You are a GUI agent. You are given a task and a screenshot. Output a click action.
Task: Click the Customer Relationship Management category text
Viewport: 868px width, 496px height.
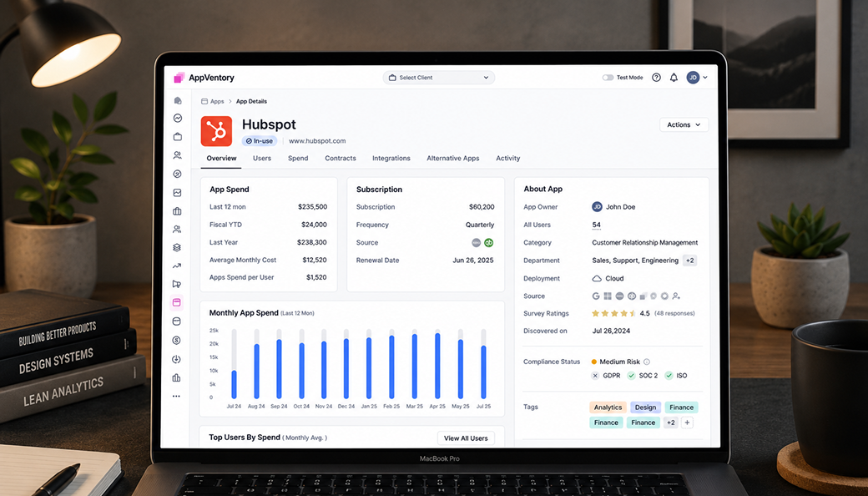645,242
